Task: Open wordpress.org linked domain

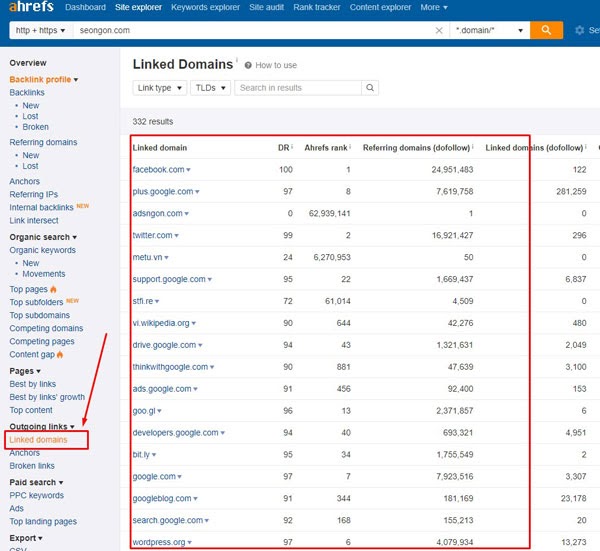Action: pyautogui.click(x=159, y=542)
